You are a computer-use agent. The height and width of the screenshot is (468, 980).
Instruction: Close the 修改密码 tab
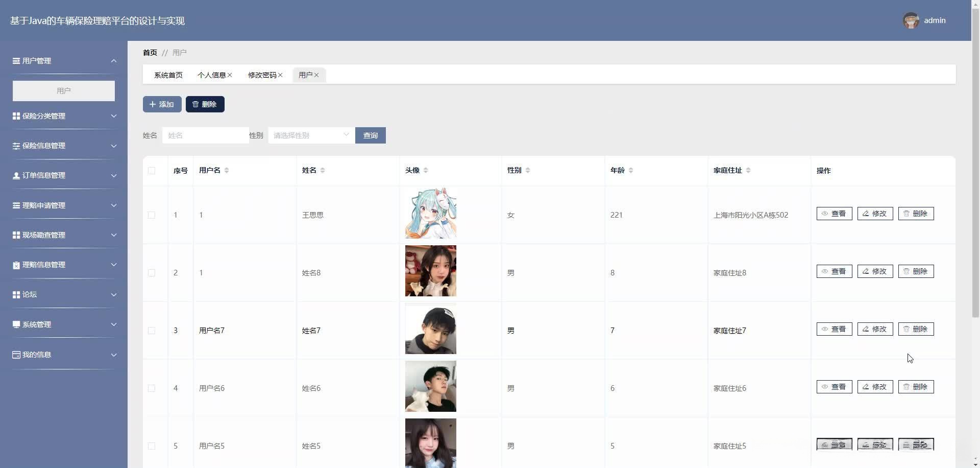tap(280, 75)
